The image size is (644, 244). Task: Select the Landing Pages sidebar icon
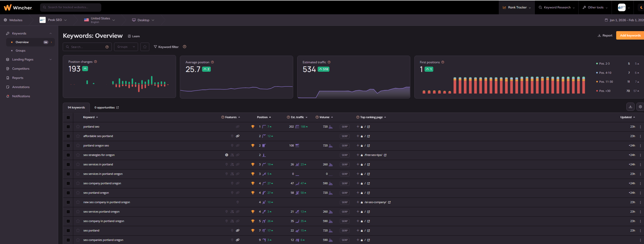pyautogui.click(x=8, y=59)
